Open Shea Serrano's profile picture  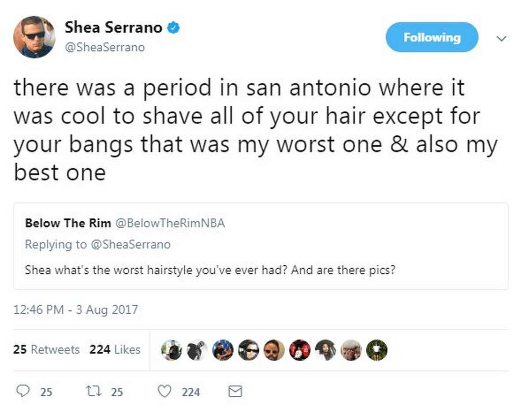pyautogui.click(x=34, y=37)
